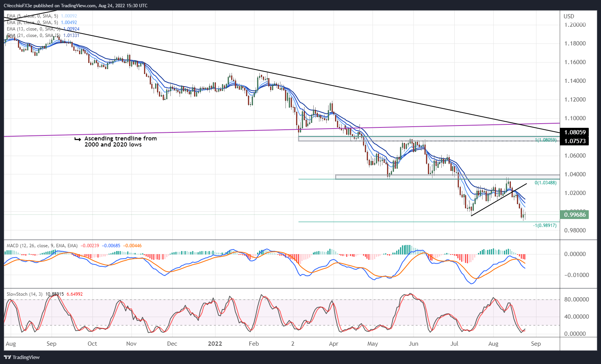601x364 pixels.
Task: Click the 1.06000 price axis label
Action: [x=575, y=156]
